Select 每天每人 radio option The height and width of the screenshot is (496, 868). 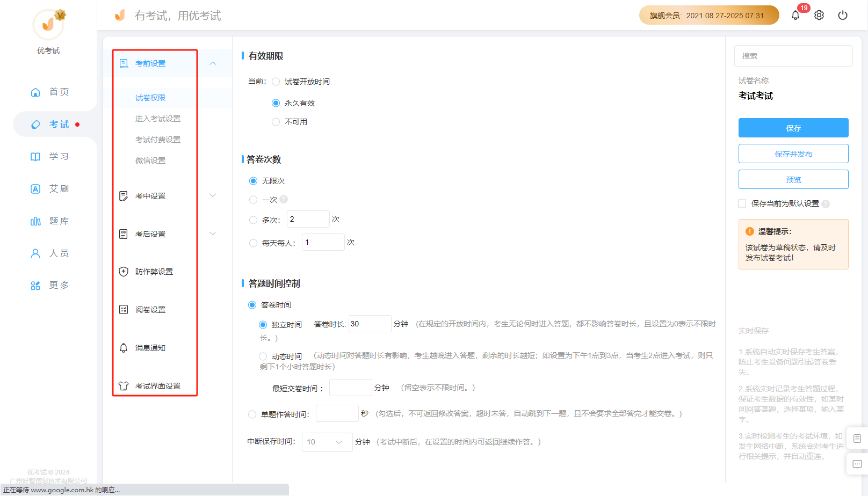click(254, 243)
